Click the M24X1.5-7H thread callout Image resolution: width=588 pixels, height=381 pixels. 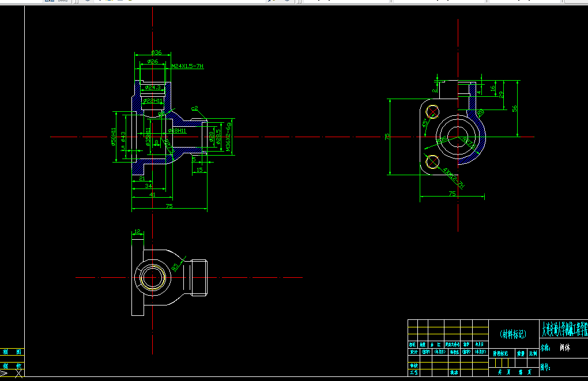[187, 66]
